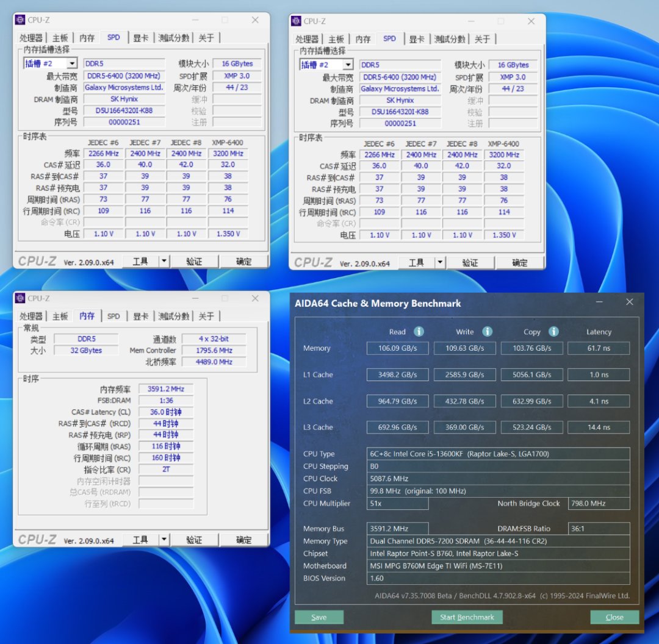Image resolution: width=659 pixels, height=644 pixels.
Task: Click Memory Latency 61.7 ns field
Action: click(x=599, y=348)
